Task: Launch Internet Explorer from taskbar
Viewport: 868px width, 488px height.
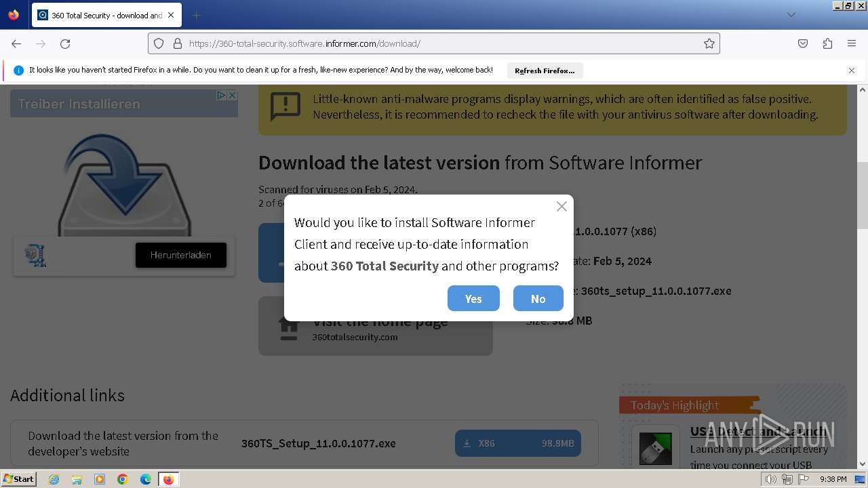Action: tap(54, 479)
